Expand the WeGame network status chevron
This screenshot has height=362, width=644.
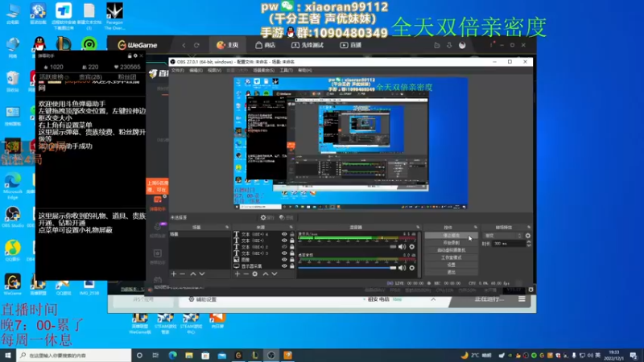click(433, 299)
